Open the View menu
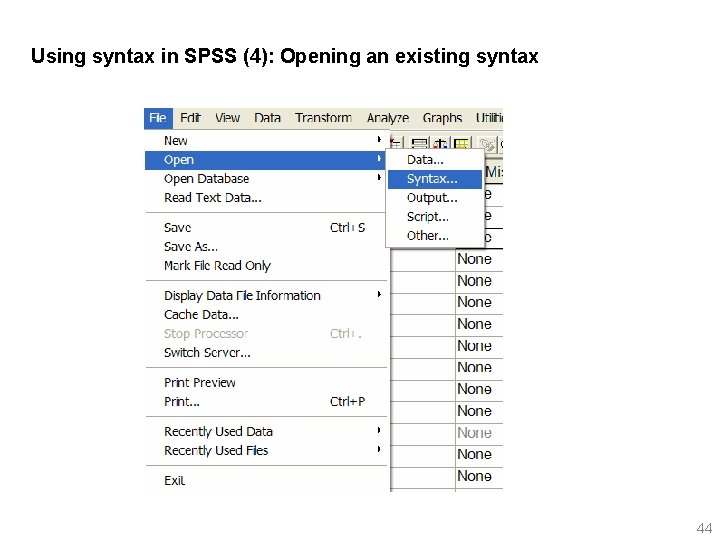The height and width of the screenshot is (540, 720). click(227, 118)
